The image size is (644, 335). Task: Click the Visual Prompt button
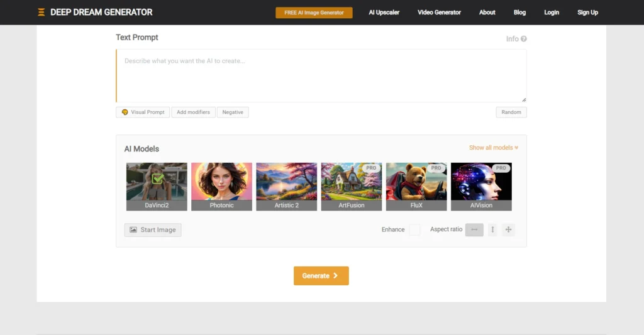coord(143,112)
